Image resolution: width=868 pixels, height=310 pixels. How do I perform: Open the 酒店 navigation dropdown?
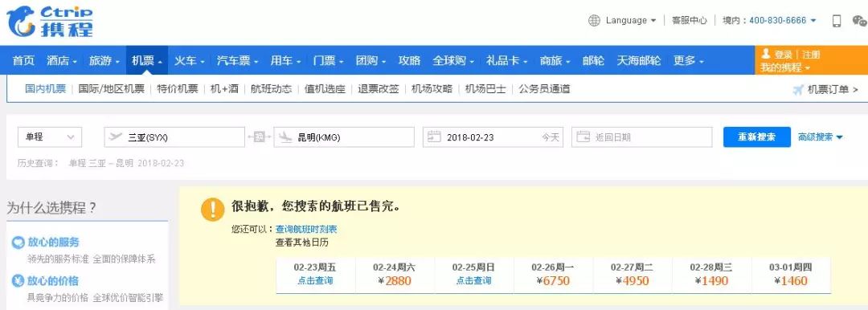coord(61,60)
